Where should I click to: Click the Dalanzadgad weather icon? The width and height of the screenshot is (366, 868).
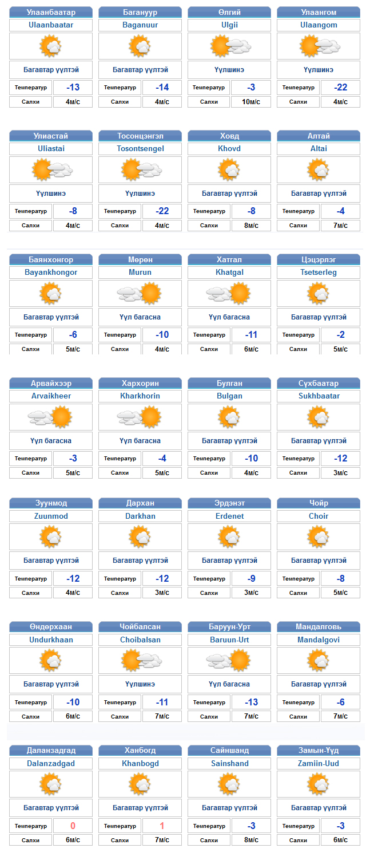coord(50,784)
